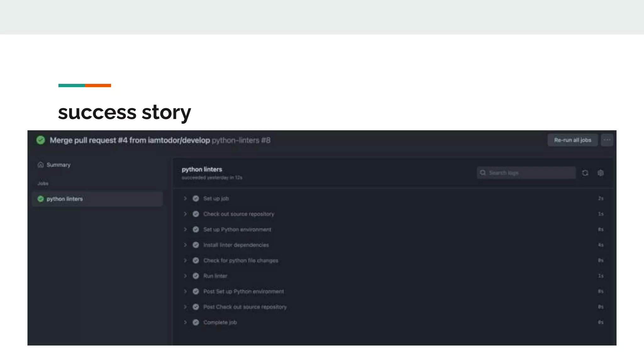Click the 'Run linter' step label
This screenshot has height=362, width=644.
(x=215, y=276)
